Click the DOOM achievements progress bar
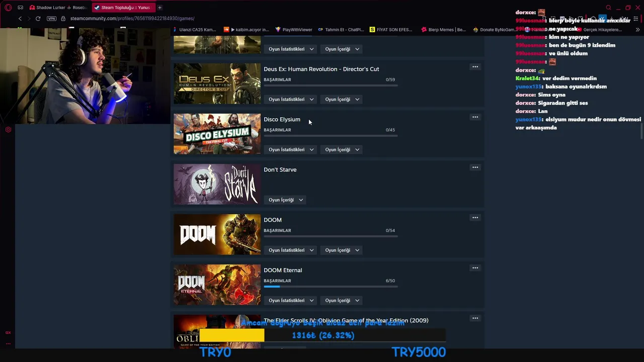Screen dimensions: 644x362 (x=331, y=236)
